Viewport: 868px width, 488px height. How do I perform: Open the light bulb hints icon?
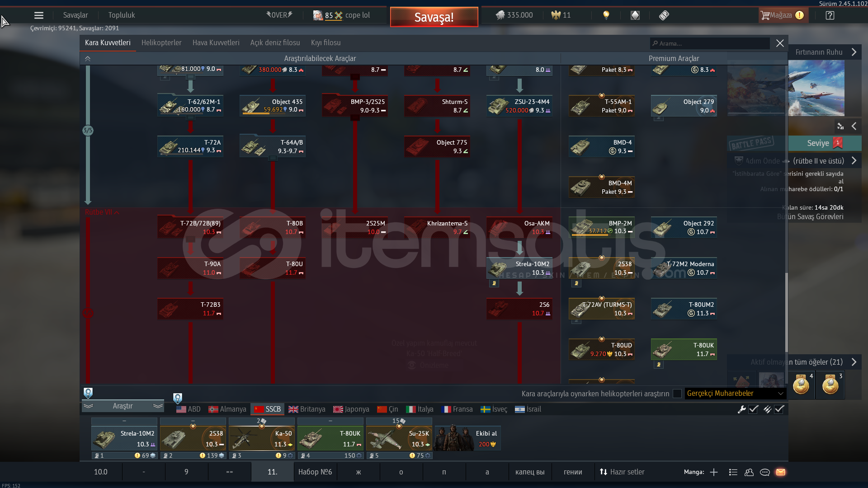(x=606, y=15)
